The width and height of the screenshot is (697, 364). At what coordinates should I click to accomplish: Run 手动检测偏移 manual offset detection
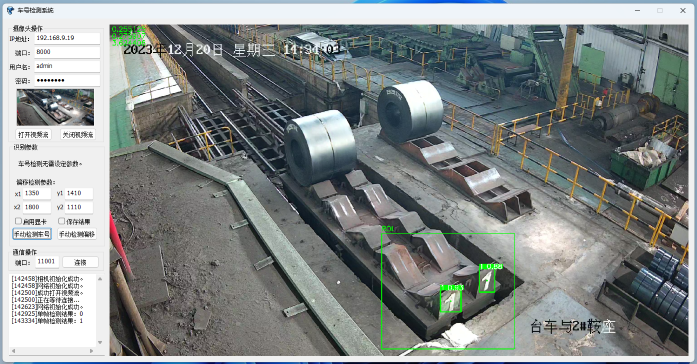[x=77, y=234]
